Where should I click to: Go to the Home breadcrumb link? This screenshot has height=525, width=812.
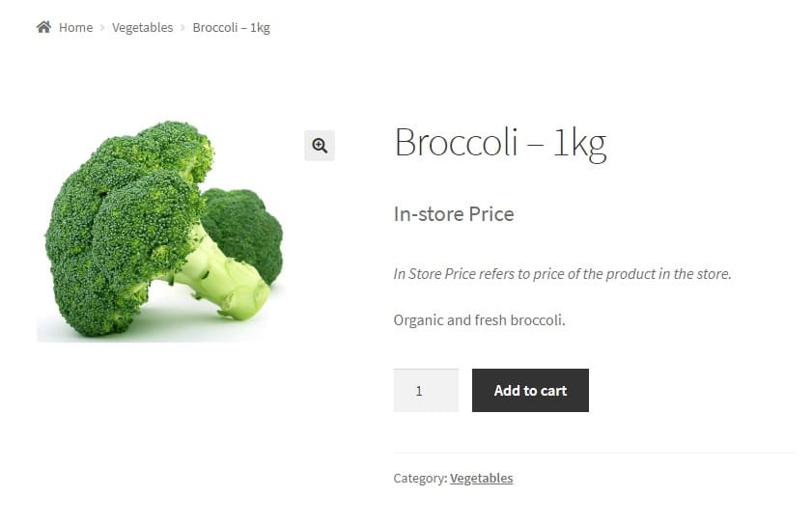point(75,27)
